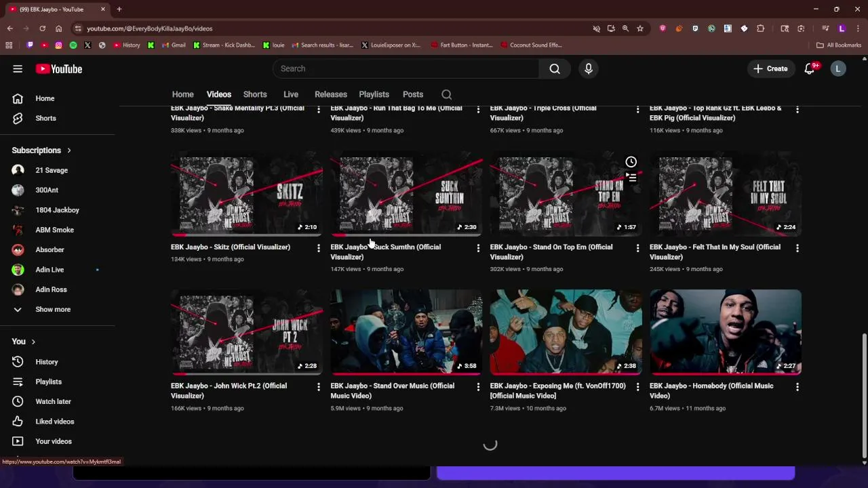Open 1804 Jackboy channel
The height and width of the screenshot is (488, 868).
coord(58,210)
